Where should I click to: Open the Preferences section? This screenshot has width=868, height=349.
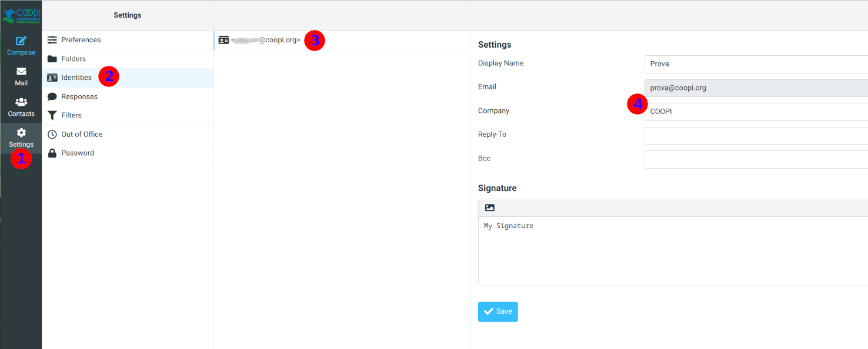coord(81,40)
